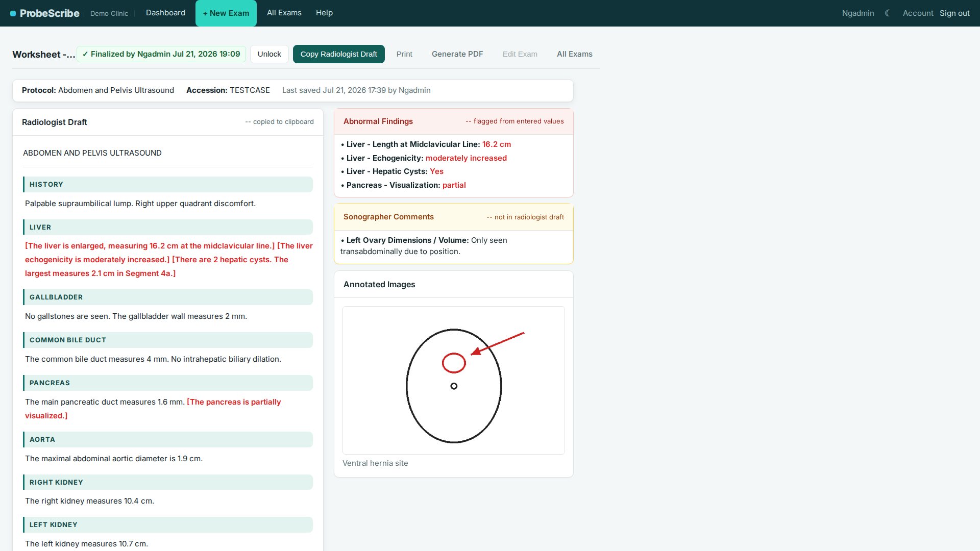Open the ventral hernia site annotated image

tap(454, 380)
